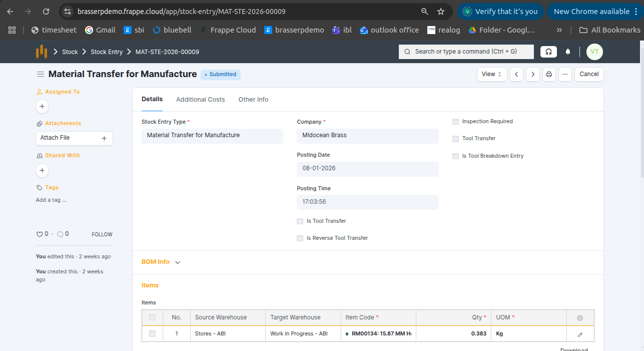Screen dimensions: 644x351
Task: Go to previous document arrow
Action: click(516, 74)
